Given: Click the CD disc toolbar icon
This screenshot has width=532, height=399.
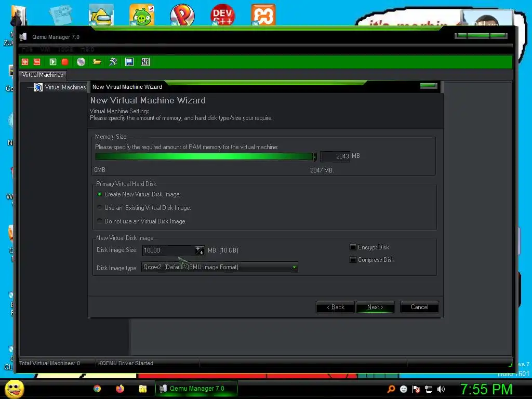Looking at the screenshot, I should point(81,62).
